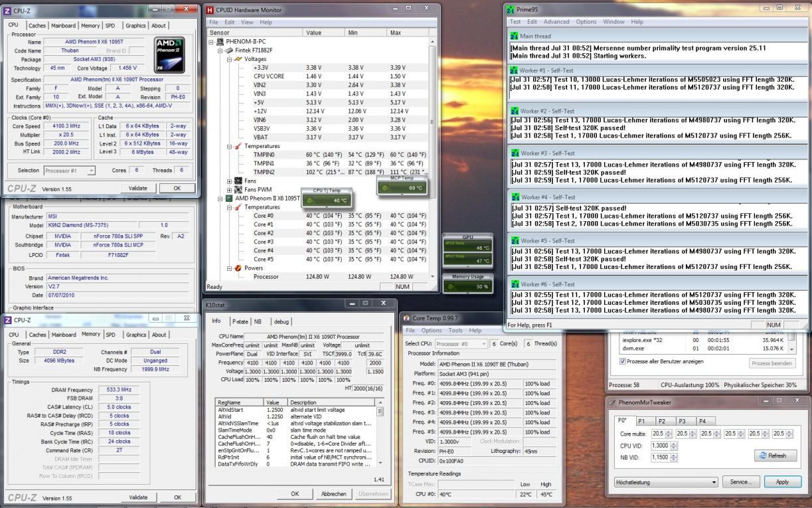The image size is (812, 508).
Task: Click the GPU temperature gadget
Action: [x=467, y=250]
